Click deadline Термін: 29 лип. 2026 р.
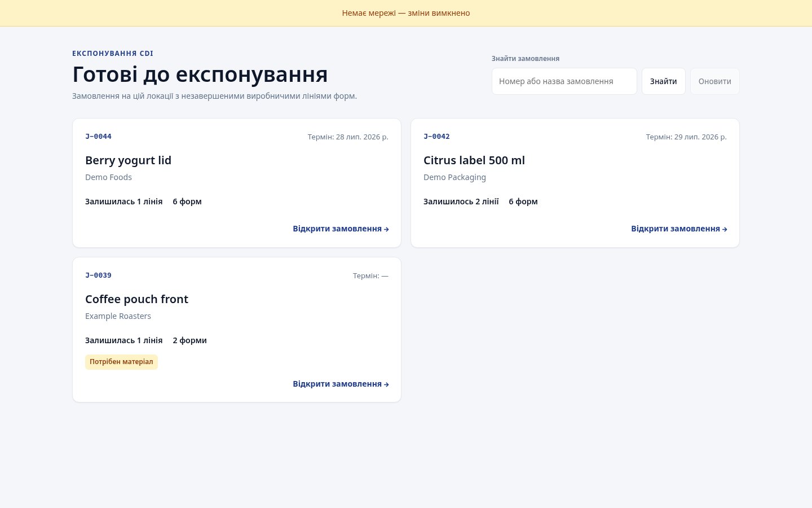This screenshot has height=508, width=812. coord(686,137)
